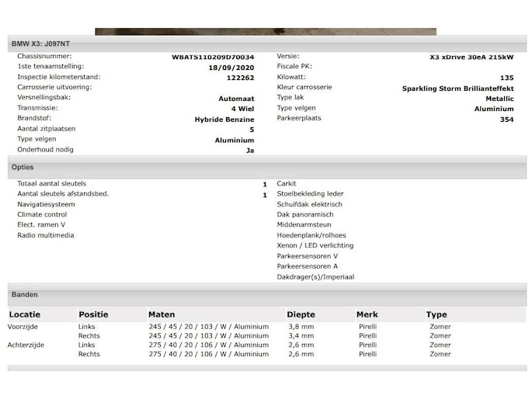Click the mileage value 122262

(240, 78)
